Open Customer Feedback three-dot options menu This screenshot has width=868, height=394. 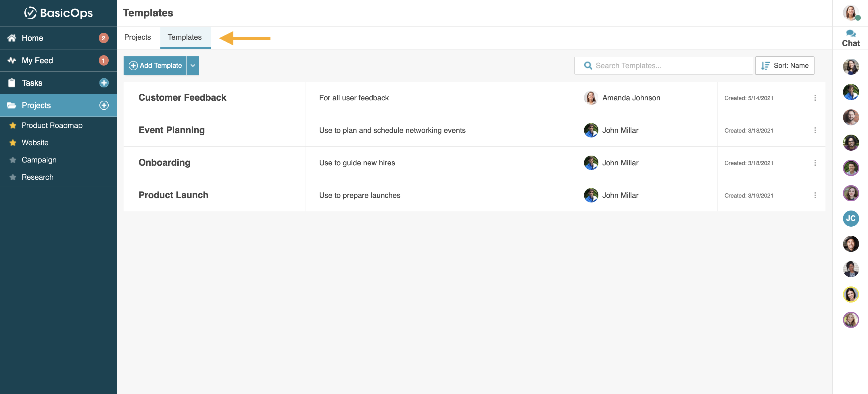[815, 98]
